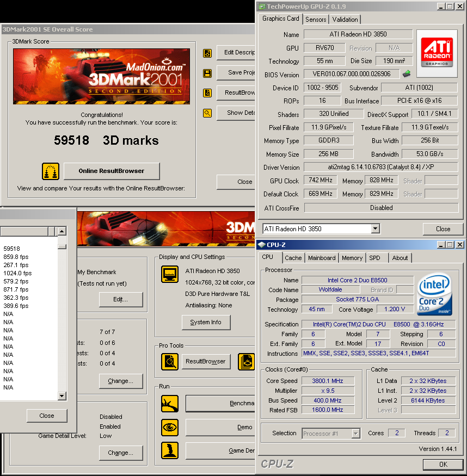Viewport: 467px width, 476px height.
Task: Switch to the Sensors tab in GPU-Z
Action: [316, 20]
